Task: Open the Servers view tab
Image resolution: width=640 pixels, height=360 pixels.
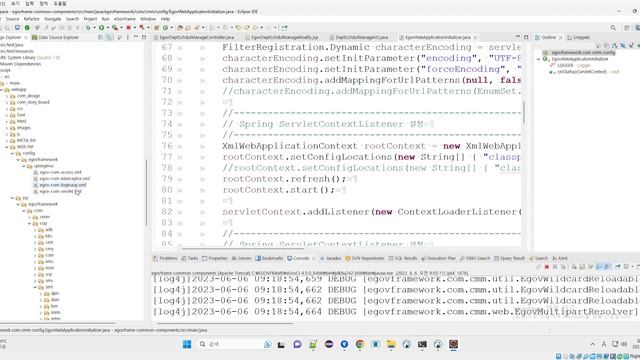Action: click(x=242, y=258)
